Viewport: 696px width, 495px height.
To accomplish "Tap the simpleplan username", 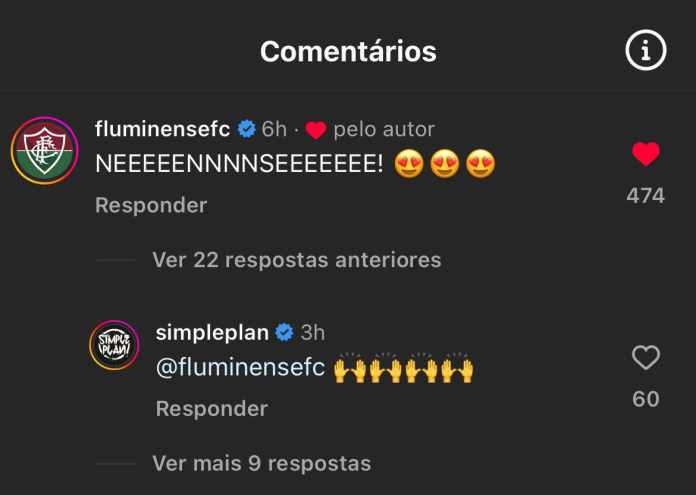I will tap(212, 333).
